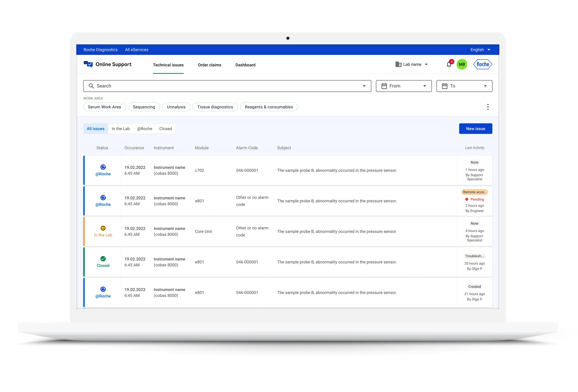Expand the search field dropdown arrow
This screenshot has height=392, width=578.
364,86
